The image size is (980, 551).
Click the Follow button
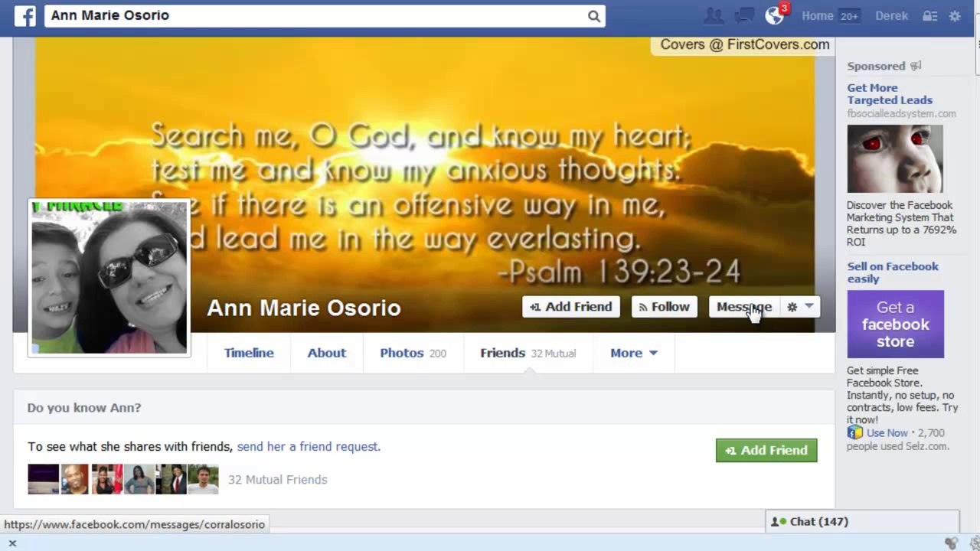pos(665,307)
